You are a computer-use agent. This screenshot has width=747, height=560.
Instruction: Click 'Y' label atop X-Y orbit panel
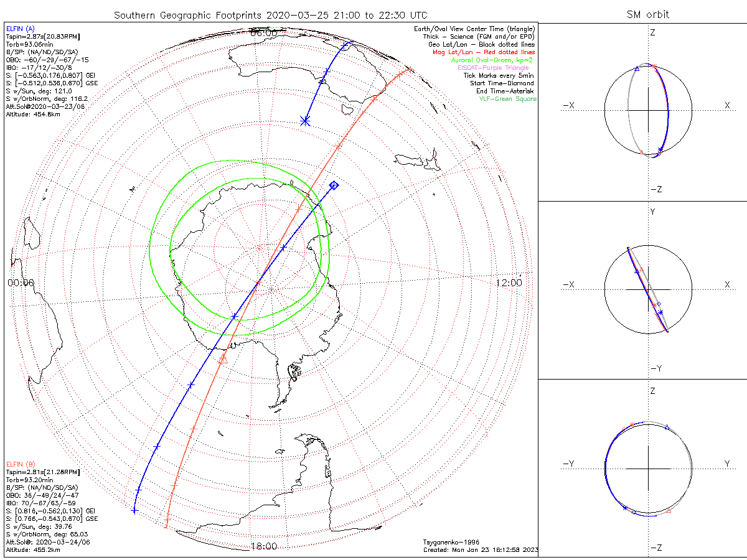[x=652, y=212]
